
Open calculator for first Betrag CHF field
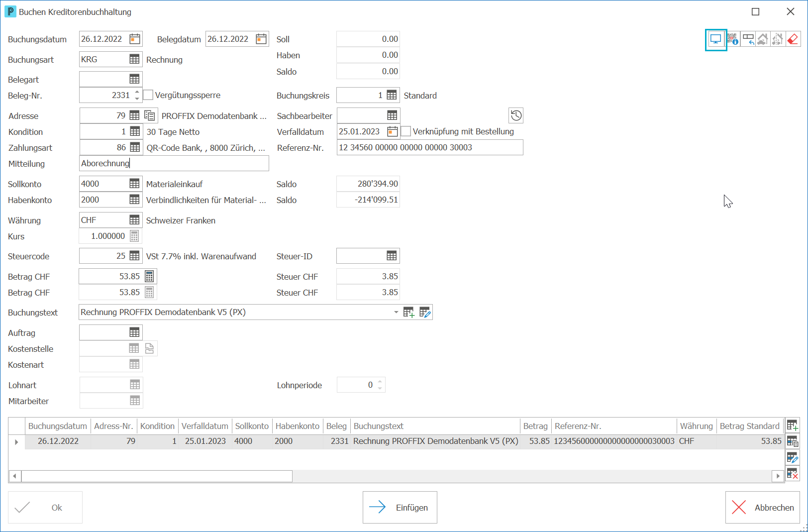click(x=149, y=276)
